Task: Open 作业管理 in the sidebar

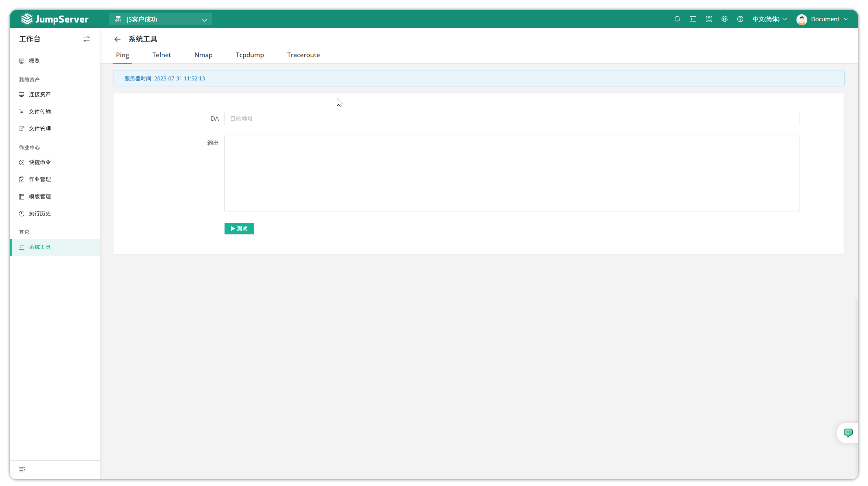Action: pos(55,180)
